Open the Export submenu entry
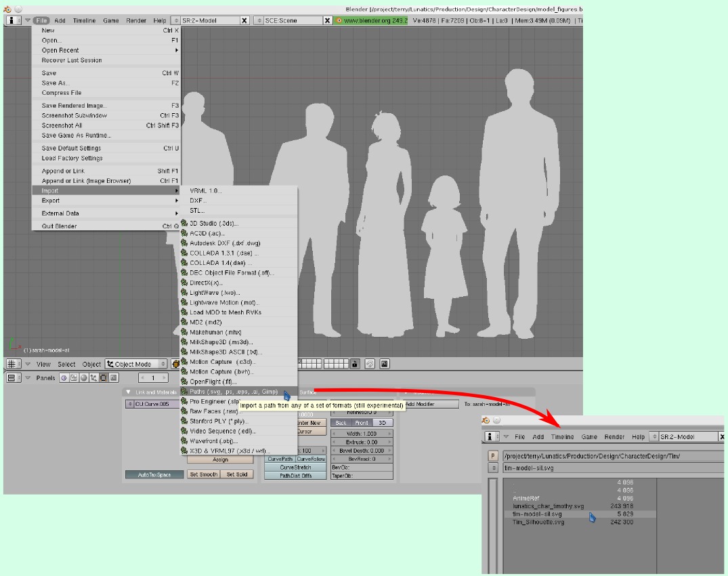This screenshot has height=576, width=728. click(x=106, y=201)
